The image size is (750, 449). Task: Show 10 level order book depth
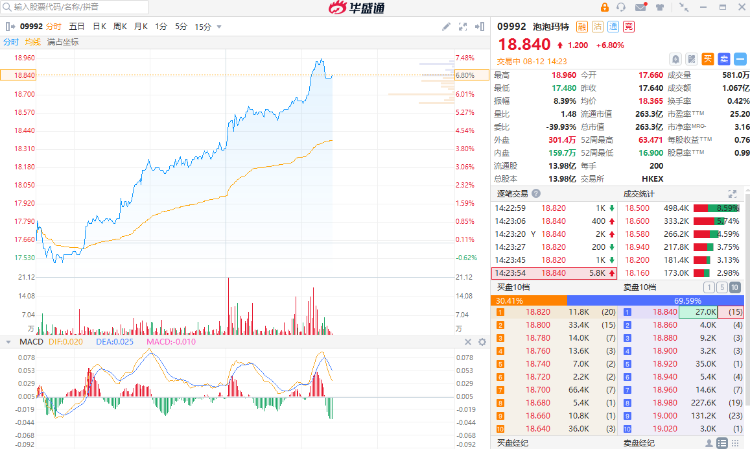click(735, 287)
